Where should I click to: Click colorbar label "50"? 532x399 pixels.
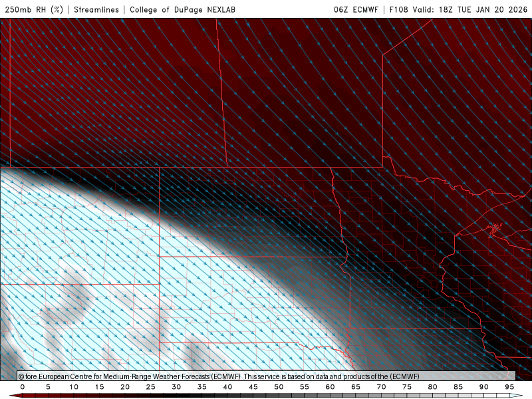coord(279,387)
